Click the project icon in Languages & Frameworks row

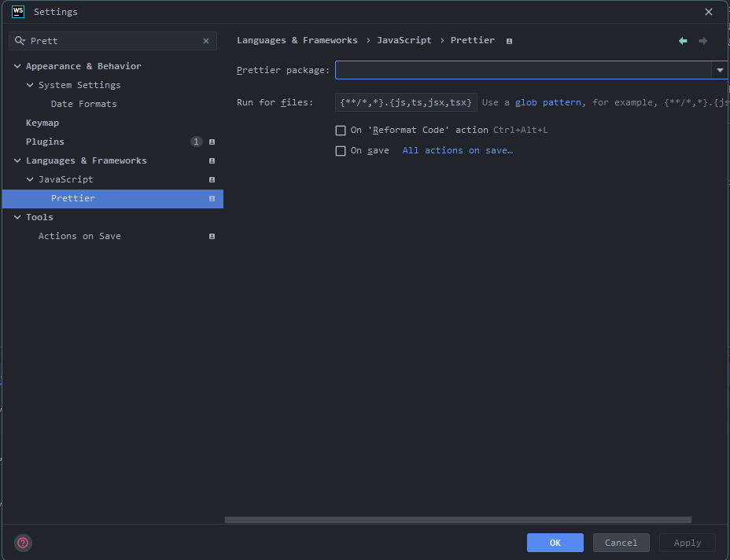[x=212, y=160]
